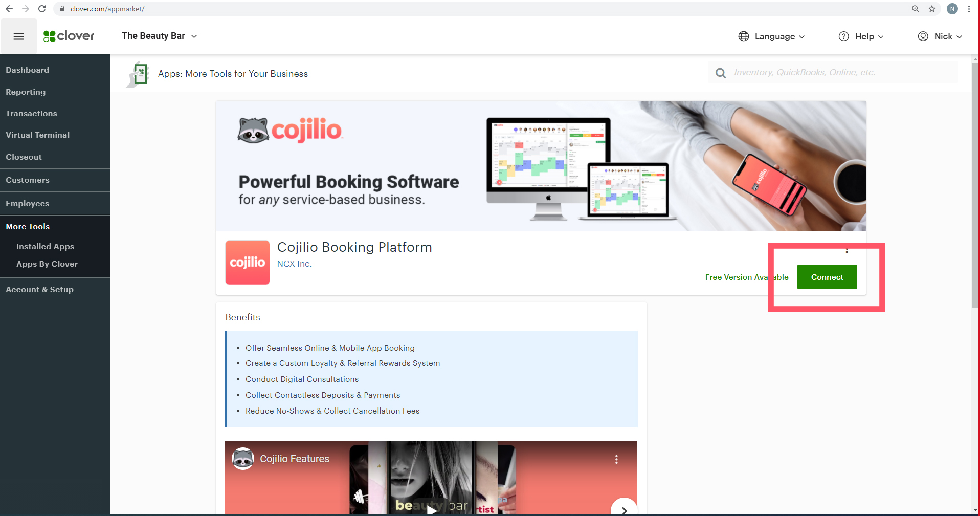Open the Transactions section from the sidebar
The image size is (980, 516).
pos(31,113)
